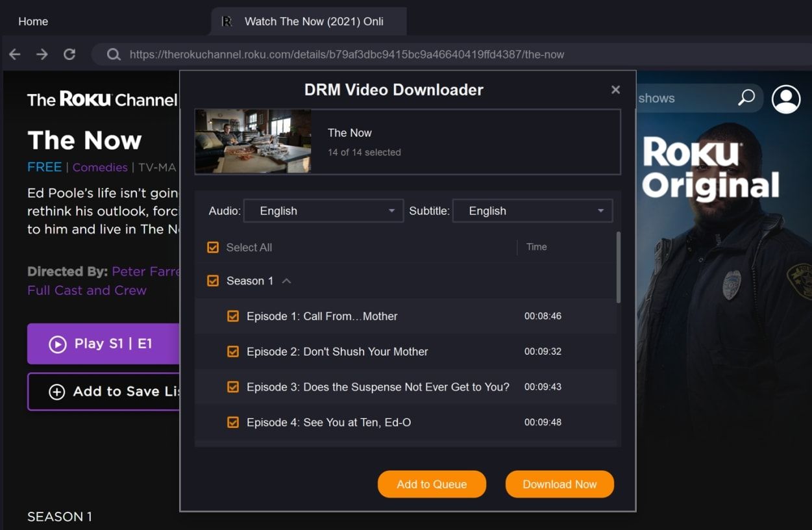The image size is (812, 530).
Task: Click the address bar search magnifier icon
Action: [x=114, y=55]
